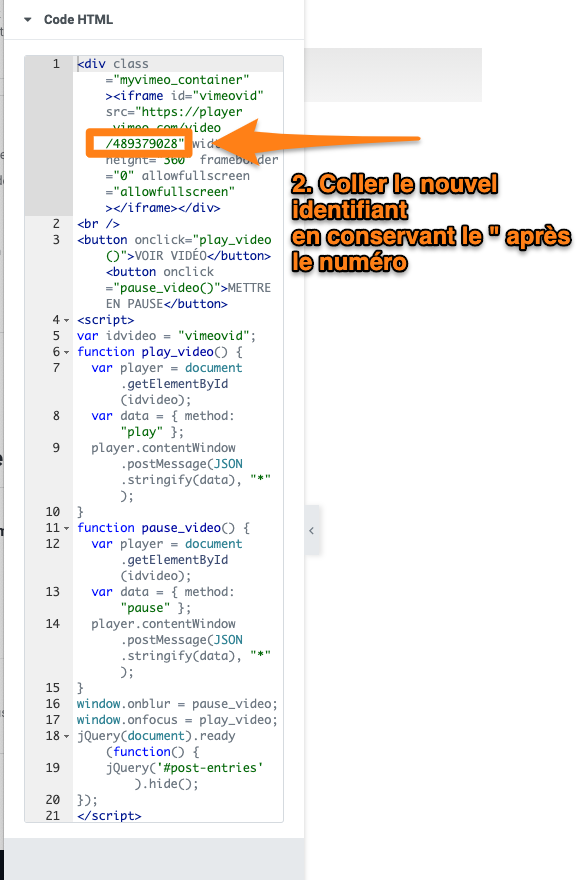Click line number 19 in gutter
The width and height of the screenshot is (581, 880).
tap(53, 767)
